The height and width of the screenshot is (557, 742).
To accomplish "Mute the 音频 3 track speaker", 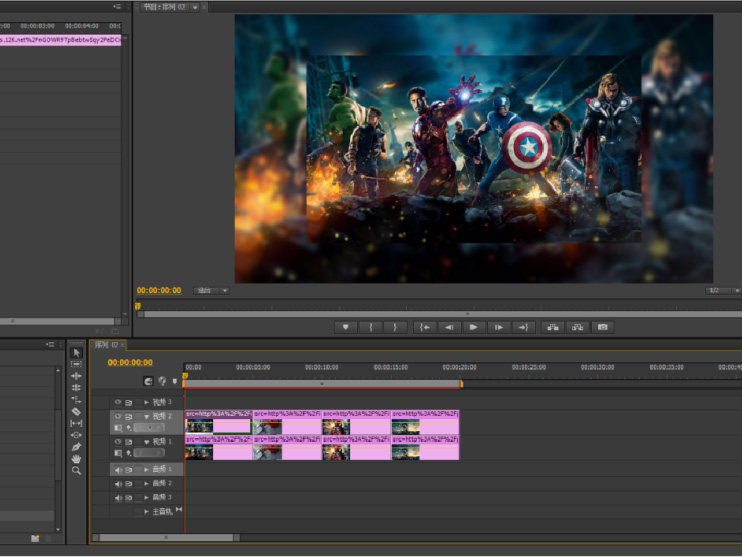I will [x=118, y=498].
